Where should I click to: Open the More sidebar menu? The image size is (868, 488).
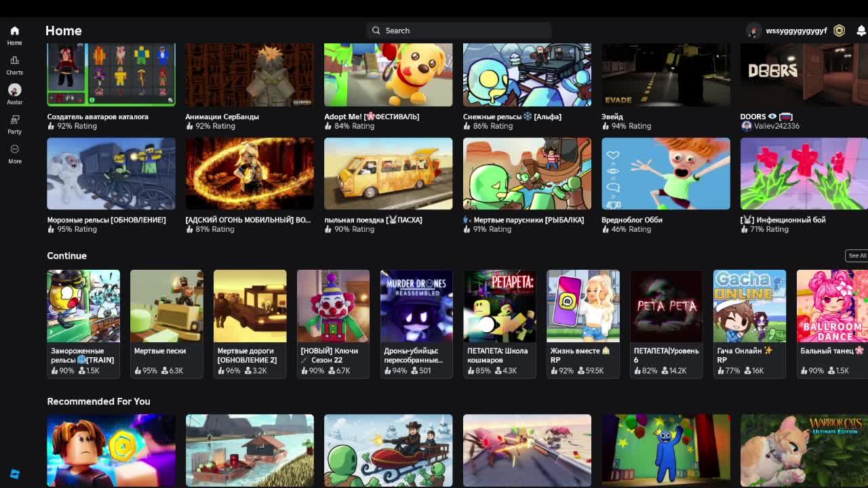14,154
